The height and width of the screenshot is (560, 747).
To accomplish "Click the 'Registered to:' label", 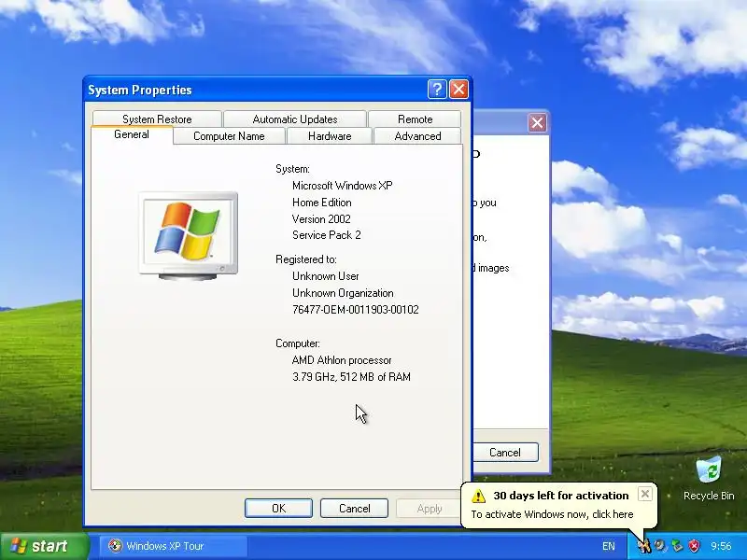I will [x=306, y=259].
